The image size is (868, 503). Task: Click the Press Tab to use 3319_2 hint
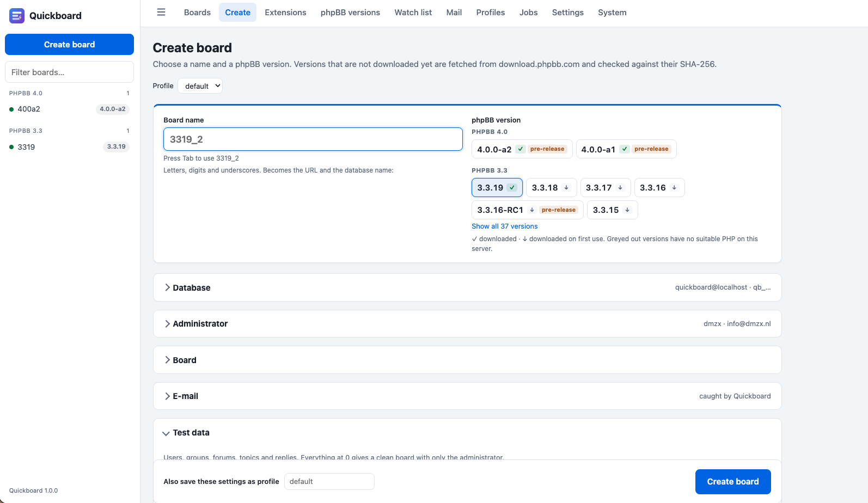point(201,158)
